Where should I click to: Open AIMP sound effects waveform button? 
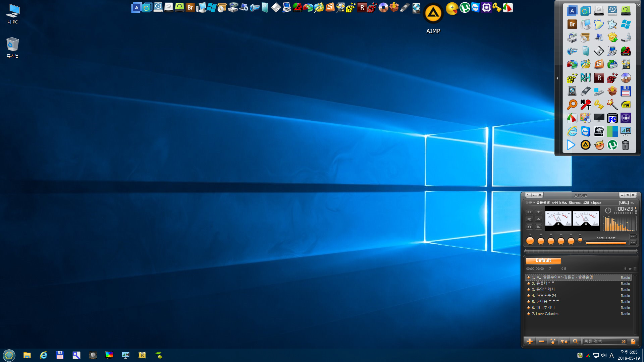point(538,219)
